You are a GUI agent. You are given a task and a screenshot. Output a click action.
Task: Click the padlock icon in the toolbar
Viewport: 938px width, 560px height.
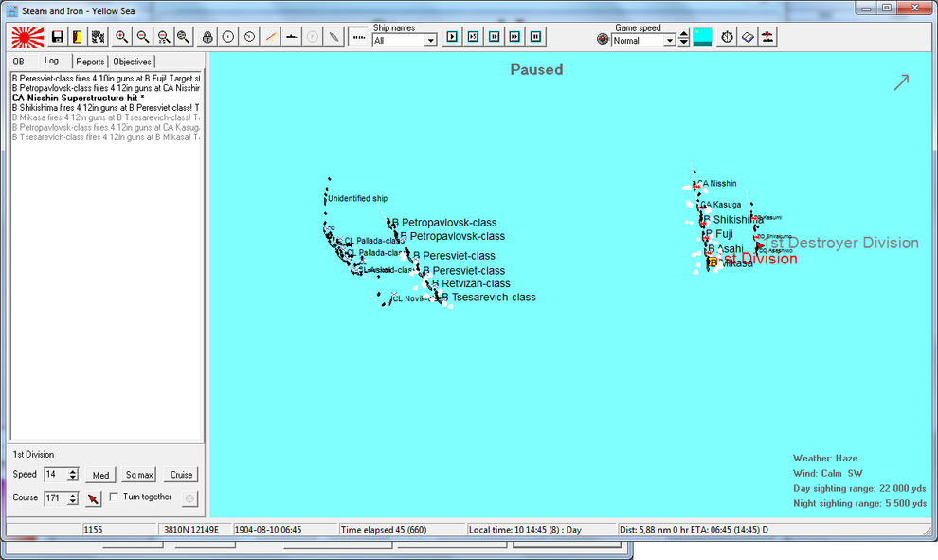pos(207,37)
